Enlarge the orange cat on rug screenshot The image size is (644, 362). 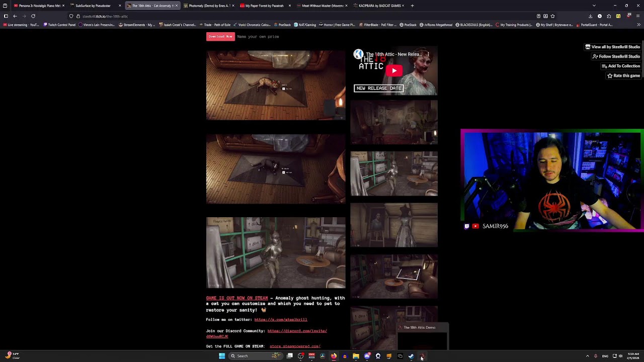pos(276,85)
